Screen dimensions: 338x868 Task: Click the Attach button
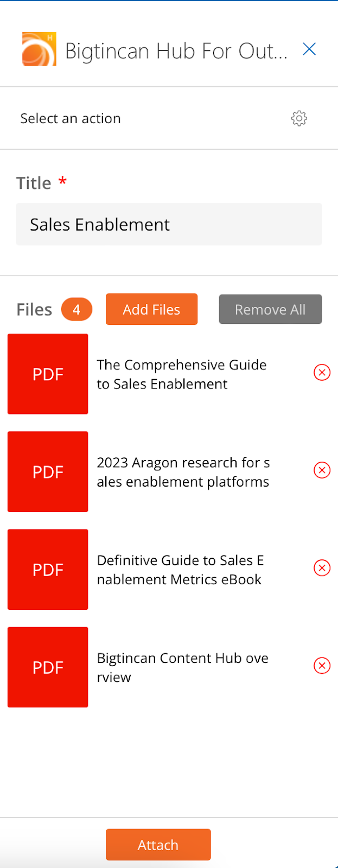158,845
